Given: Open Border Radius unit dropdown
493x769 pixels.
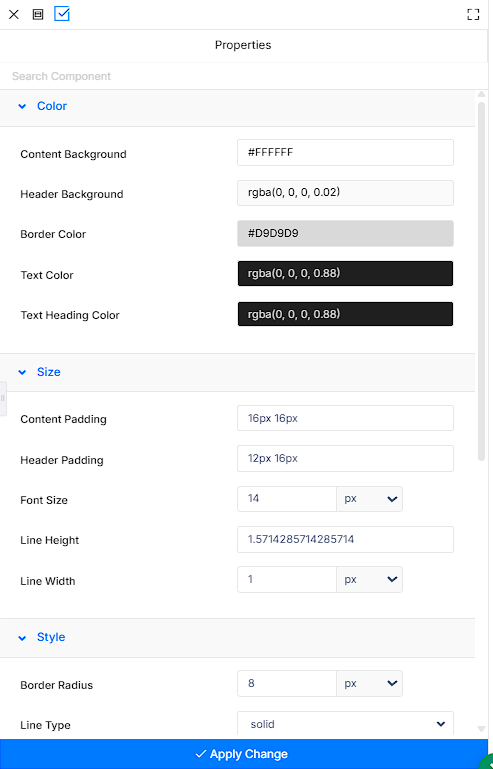Looking at the screenshot, I should [369, 684].
